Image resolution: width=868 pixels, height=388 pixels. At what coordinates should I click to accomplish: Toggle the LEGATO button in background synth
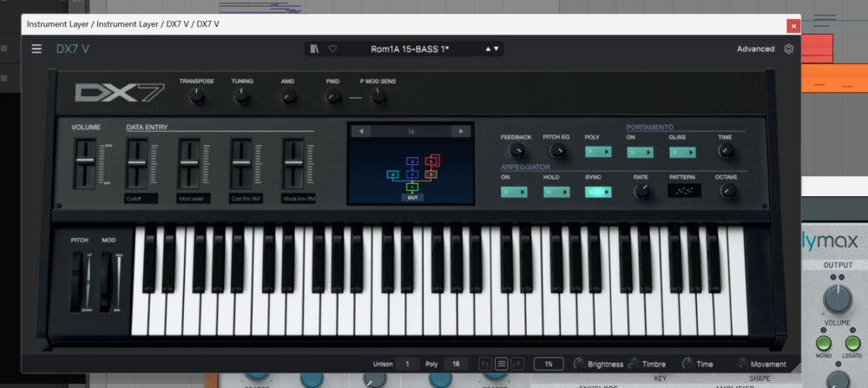(x=852, y=343)
